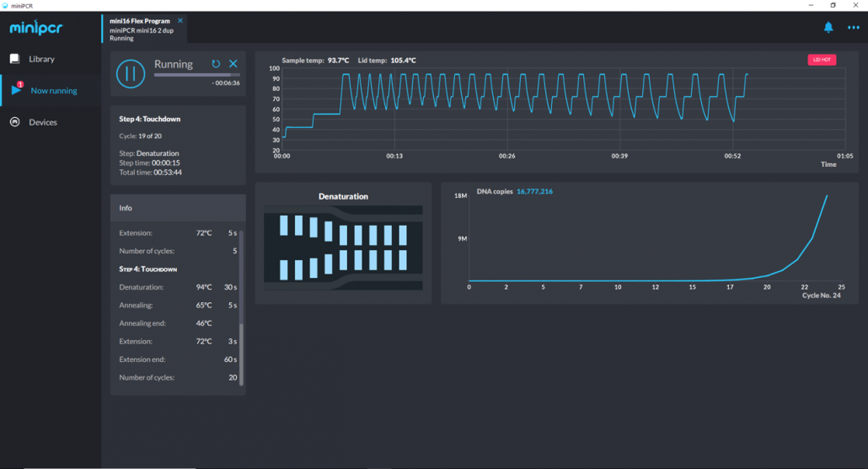
Task: Click the Library book icon
Action: tap(15, 59)
